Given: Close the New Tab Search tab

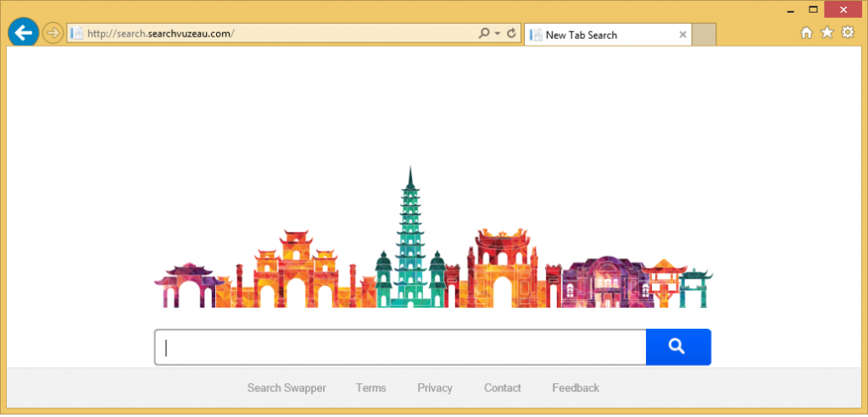Looking at the screenshot, I should coord(682,35).
